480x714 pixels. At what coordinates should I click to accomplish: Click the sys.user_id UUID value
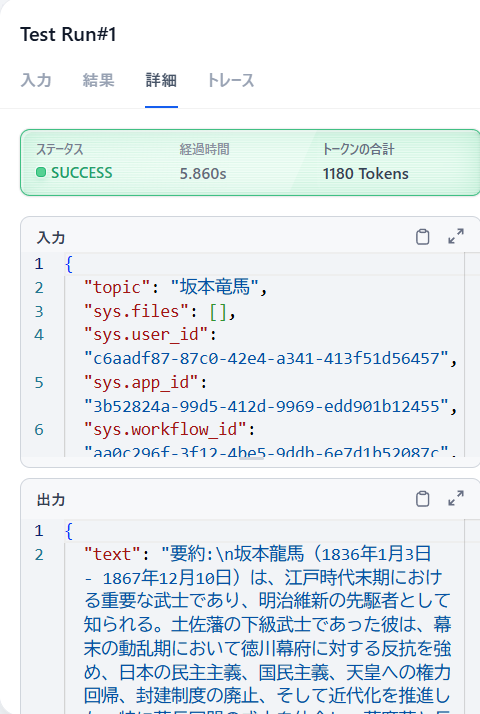point(266,358)
